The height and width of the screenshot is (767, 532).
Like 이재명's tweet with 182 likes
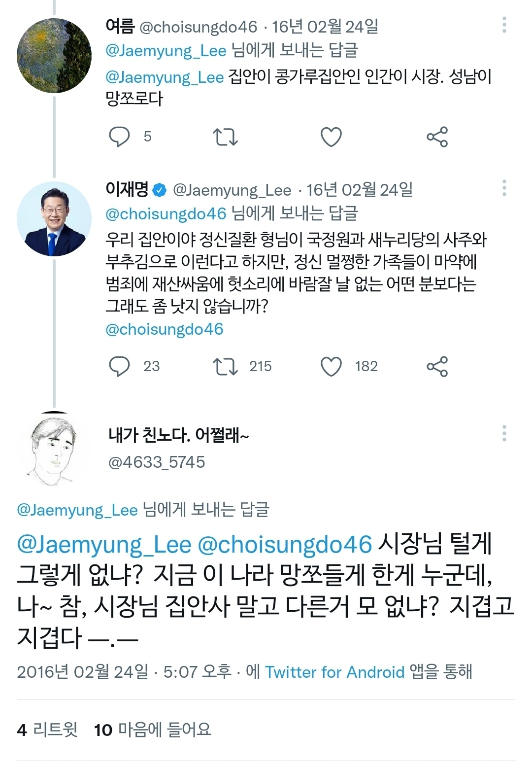pos(331,366)
